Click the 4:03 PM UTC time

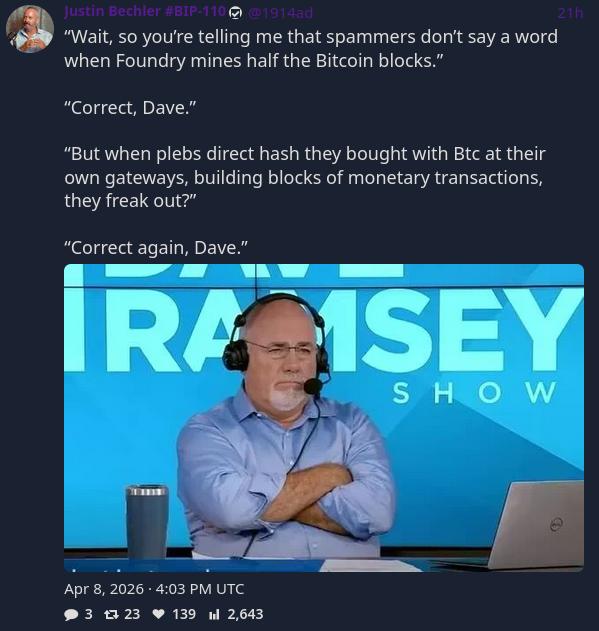199,589
